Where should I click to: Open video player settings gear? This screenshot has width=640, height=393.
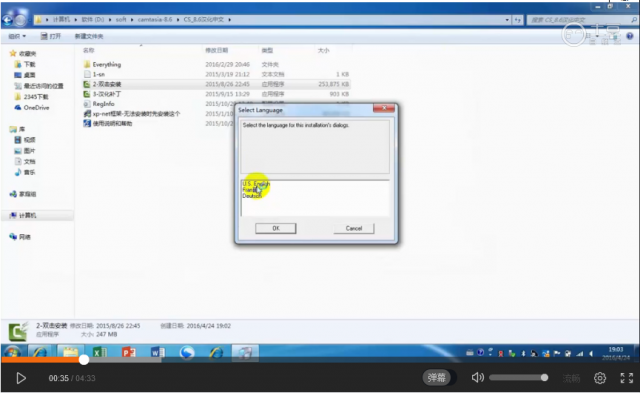600,378
